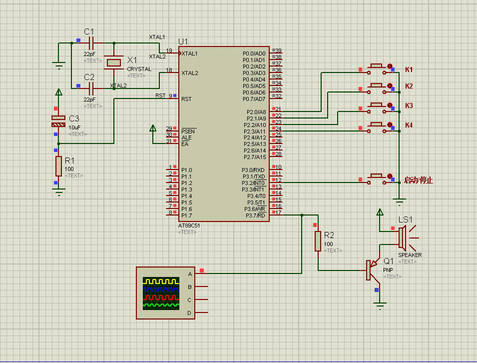This screenshot has height=363, width=477.
Task: Click the P2.7/A15 pin name
Action: point(255,157)
